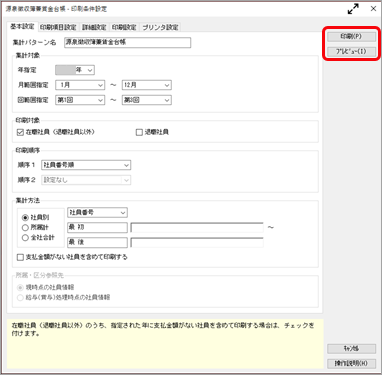The height and width of the screenshot is (375, 382).
Task: Open the 詳細設定 tab
Action: click(94, 27)
